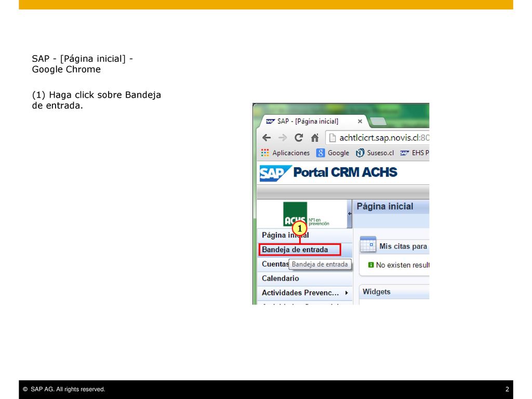Click the green info icon by No existen
Screen dimensions: 532x399
click(371, 264)
